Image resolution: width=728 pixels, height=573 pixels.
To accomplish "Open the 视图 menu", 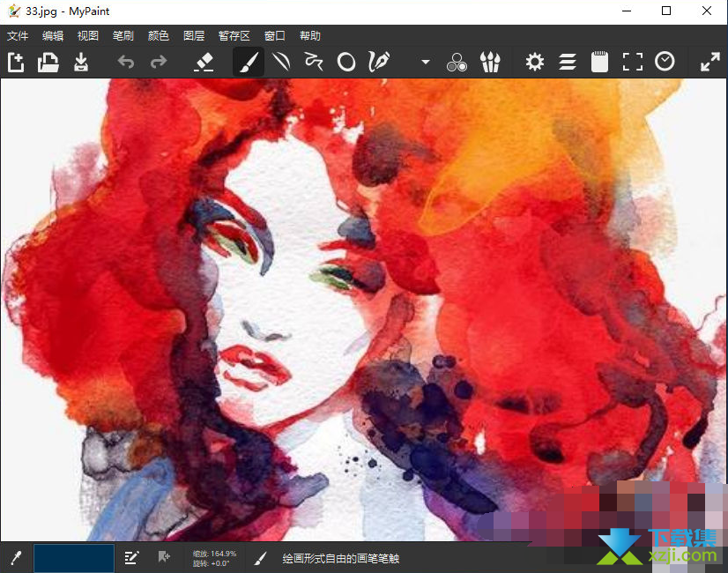I will [x=88, y=36].
